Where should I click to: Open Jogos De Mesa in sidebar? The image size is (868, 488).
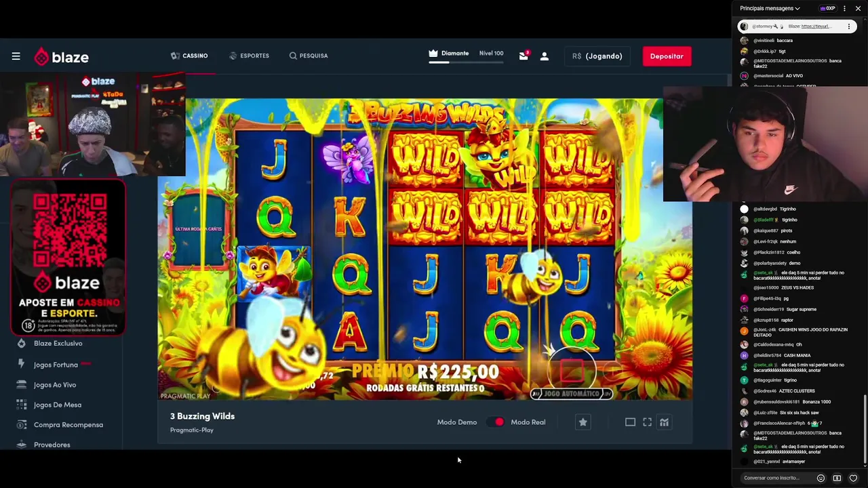click(58, 405)
